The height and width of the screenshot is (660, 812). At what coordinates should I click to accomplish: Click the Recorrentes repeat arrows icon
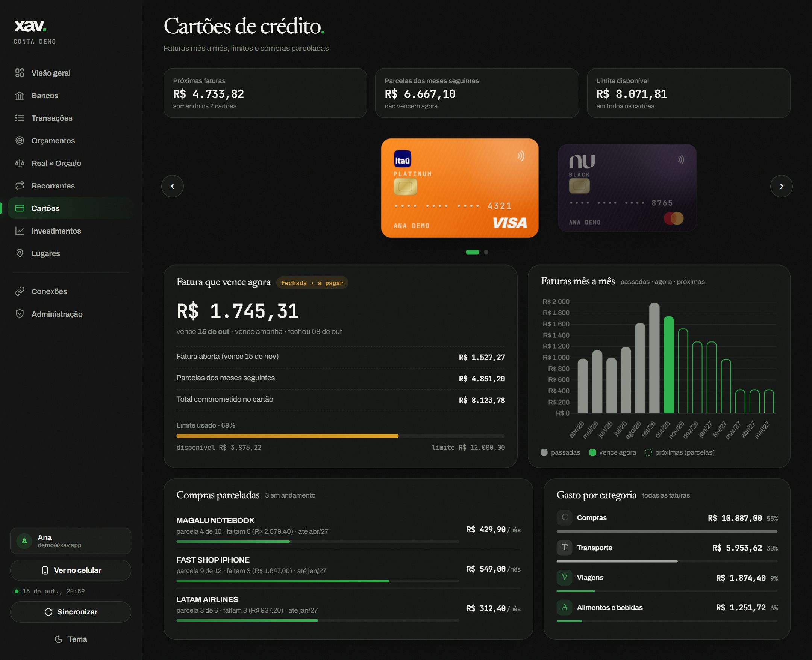[x=20, y=185]
